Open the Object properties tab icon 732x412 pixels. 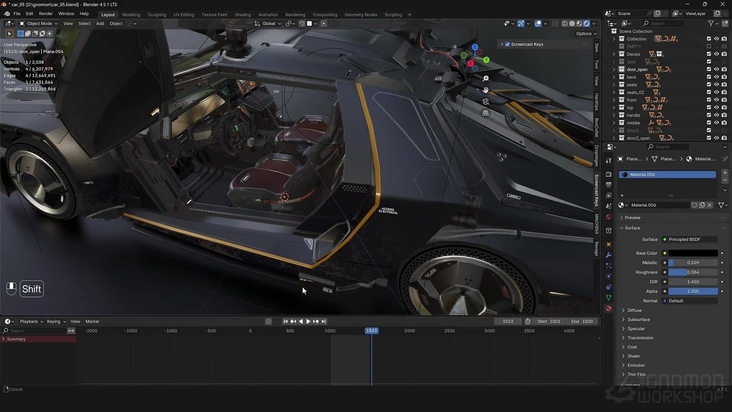(x=609, y=244)
